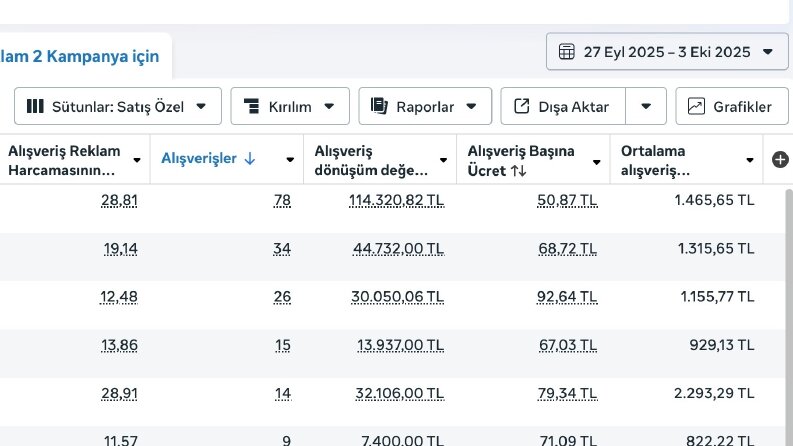Click the chart icon beside Grafikler
The width and height of the screenshot is (793, 446).
click(x=696, y=106)
